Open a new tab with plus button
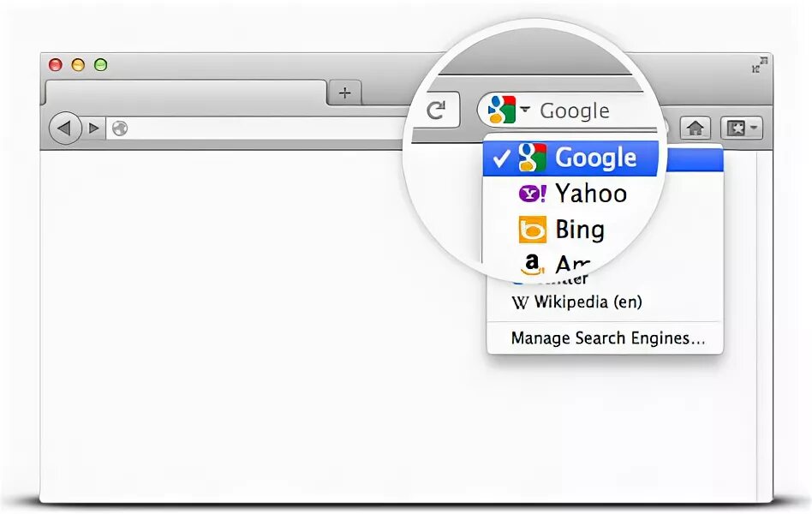 click(344, 93)
